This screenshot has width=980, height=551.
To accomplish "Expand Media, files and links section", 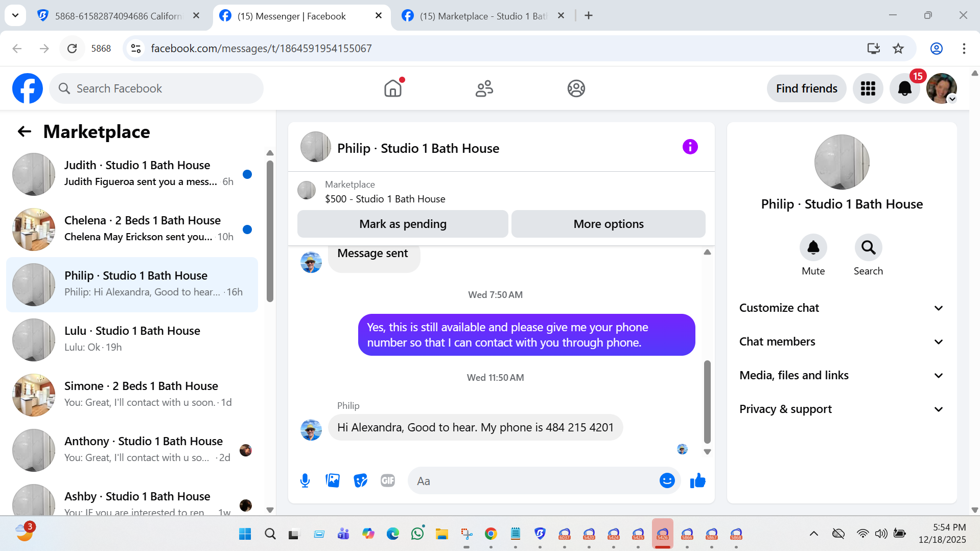I will [842, 376].
